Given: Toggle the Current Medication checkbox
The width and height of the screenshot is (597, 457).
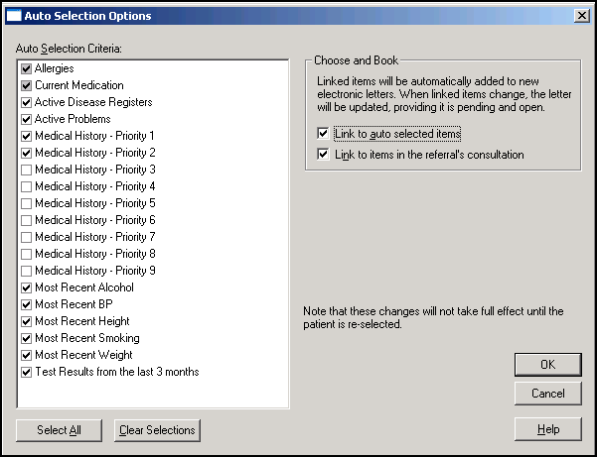Looking at the screenshot, I should pyautogui.click(x=26, y=85).
